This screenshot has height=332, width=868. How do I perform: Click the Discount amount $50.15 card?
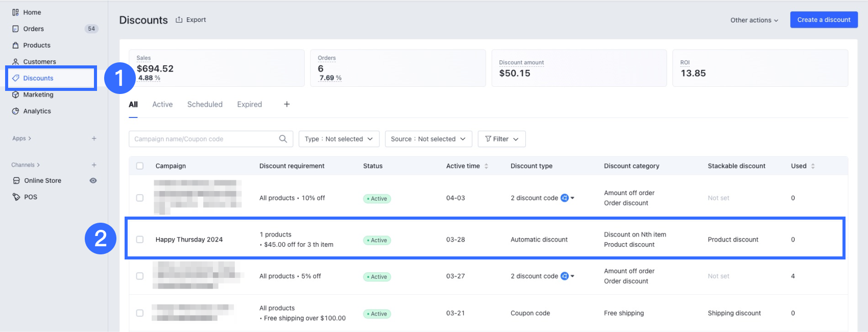click(x=579, y=68)
